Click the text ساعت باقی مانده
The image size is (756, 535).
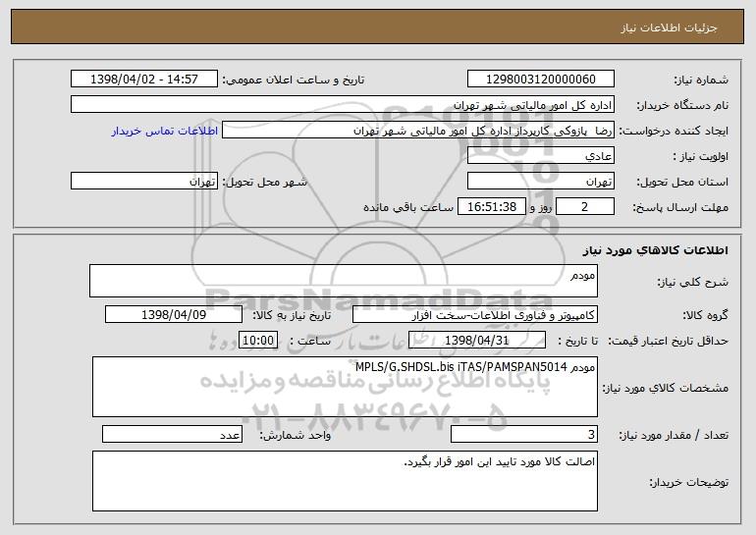click(x=408, y=207)
